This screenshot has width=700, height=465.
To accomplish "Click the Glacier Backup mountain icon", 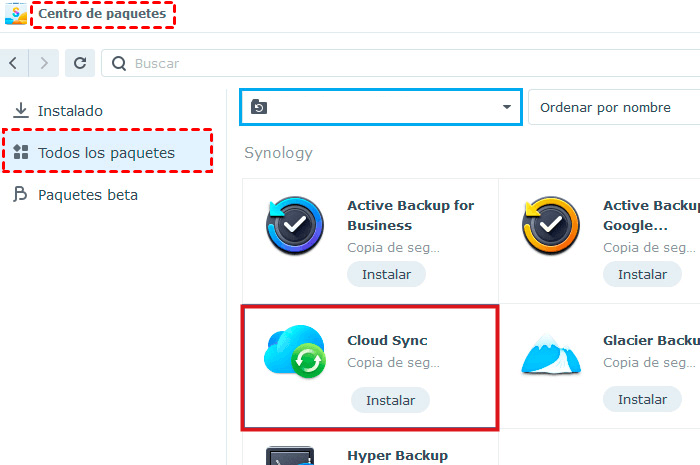I will coord(551,353).
